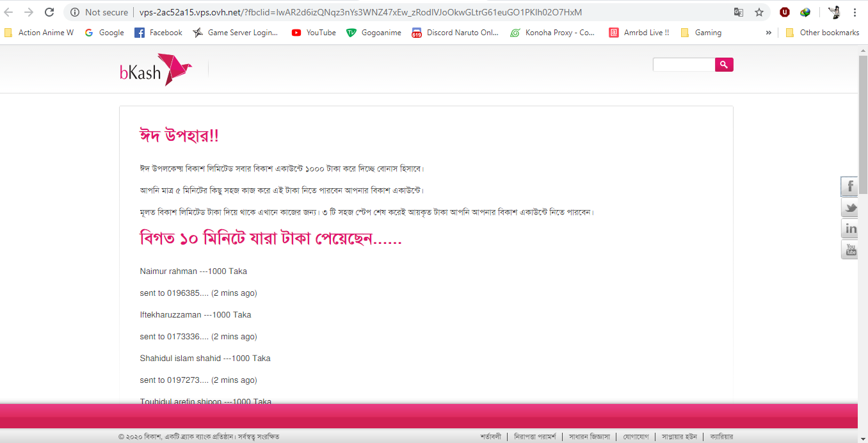Click the Naimur rahman ---1000 Taka line
Image resolution: width=868 pixels, height=443 pixels.
pyautogui.click(x=193, y=271)
